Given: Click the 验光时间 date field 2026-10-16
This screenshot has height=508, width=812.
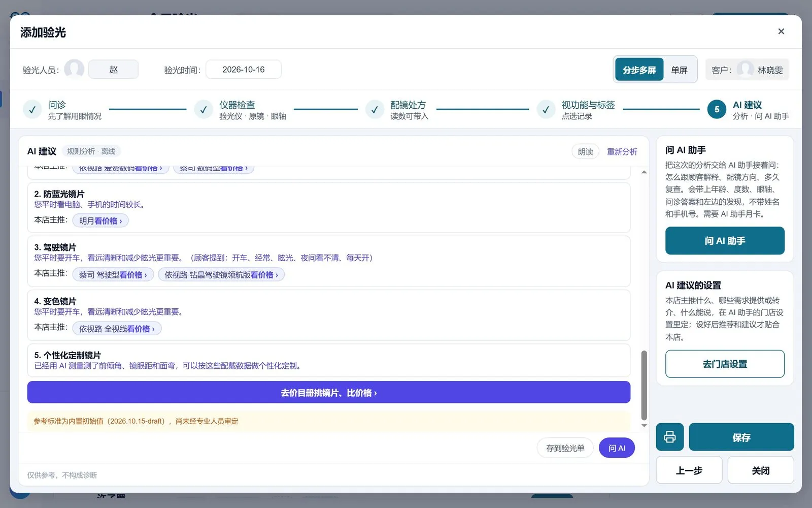Looking at the screenshot, I should [244, 69].
